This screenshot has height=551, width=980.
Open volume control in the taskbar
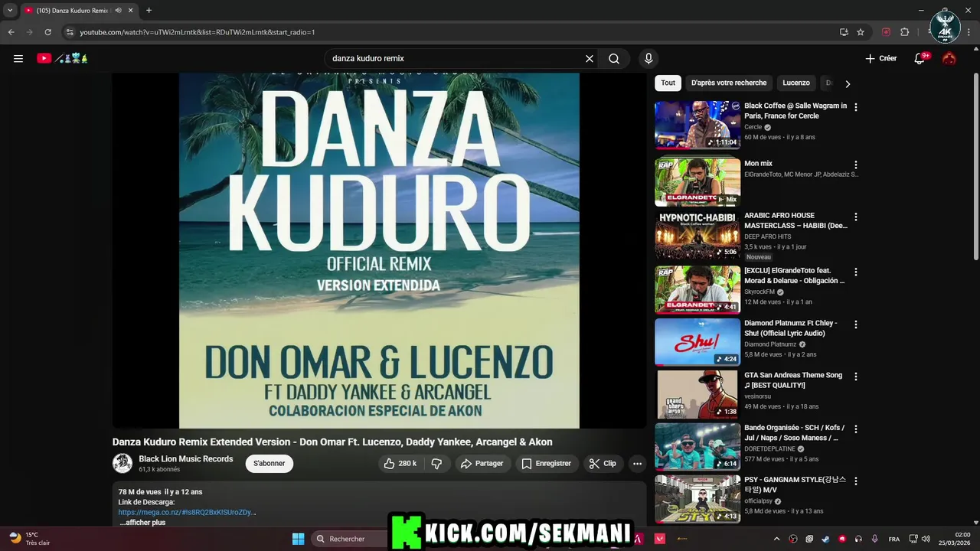926,539
